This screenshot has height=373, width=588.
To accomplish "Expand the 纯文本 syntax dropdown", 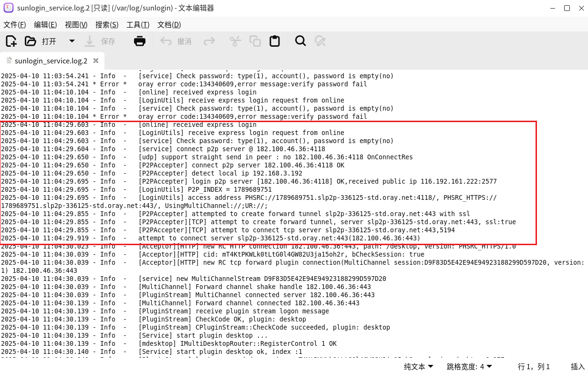I will [419, 366].
